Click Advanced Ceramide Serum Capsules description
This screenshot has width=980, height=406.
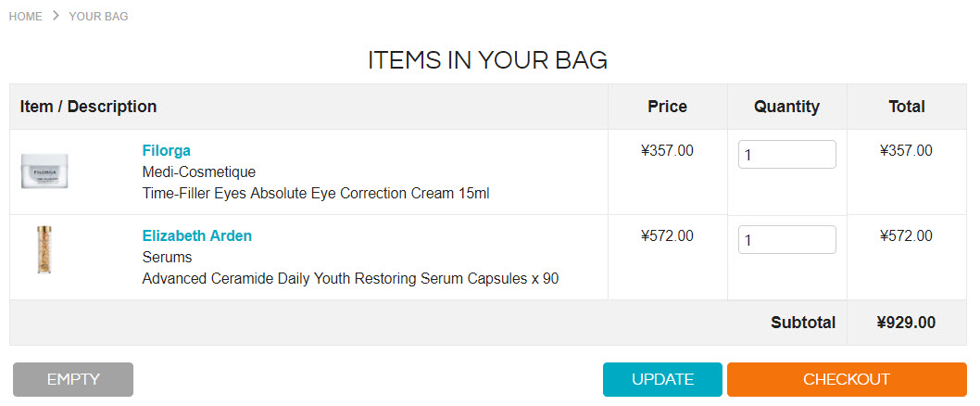tap(351, 278)
